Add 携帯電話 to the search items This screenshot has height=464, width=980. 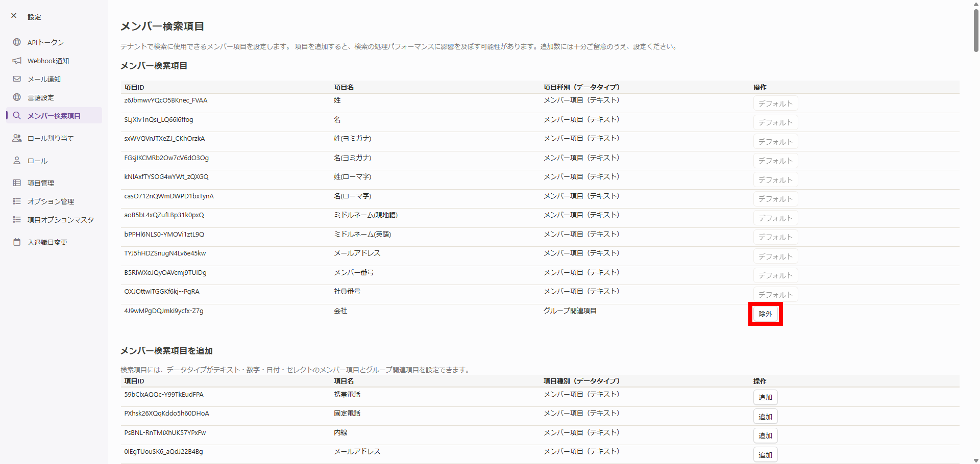click(765, 397)
